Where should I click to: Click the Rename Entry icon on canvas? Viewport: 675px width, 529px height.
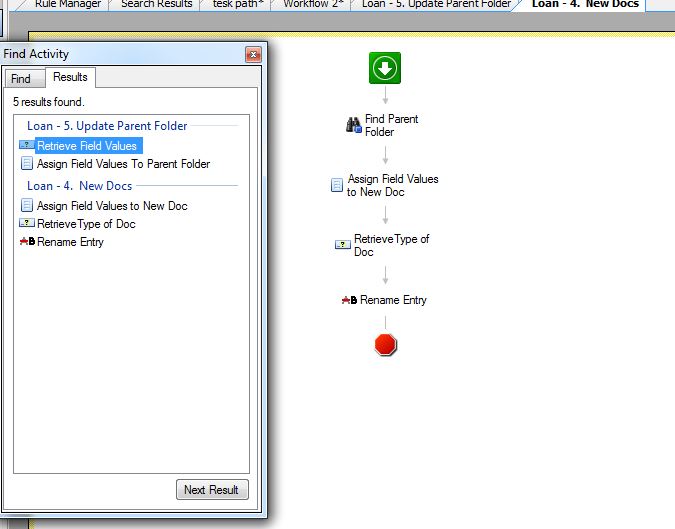349,300
